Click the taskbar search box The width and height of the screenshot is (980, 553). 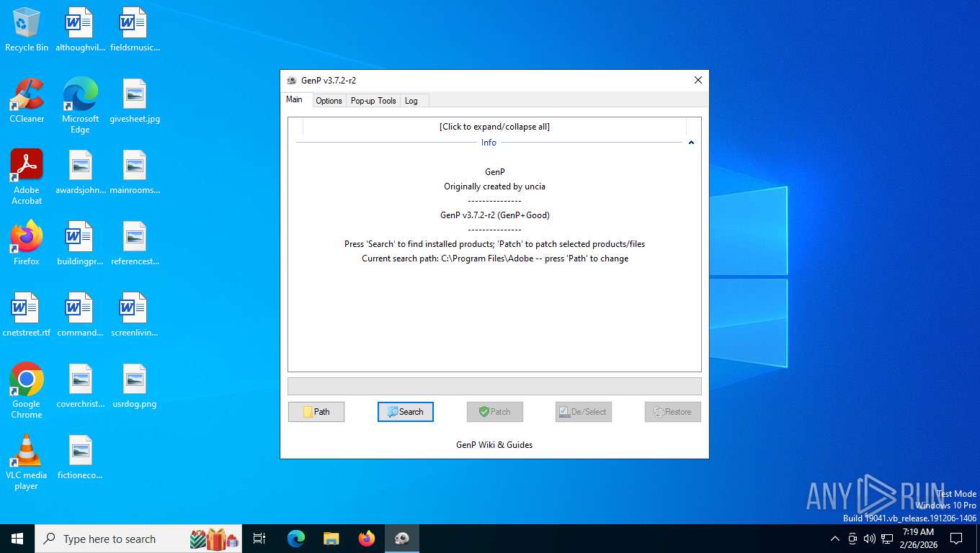pos(139,539)
